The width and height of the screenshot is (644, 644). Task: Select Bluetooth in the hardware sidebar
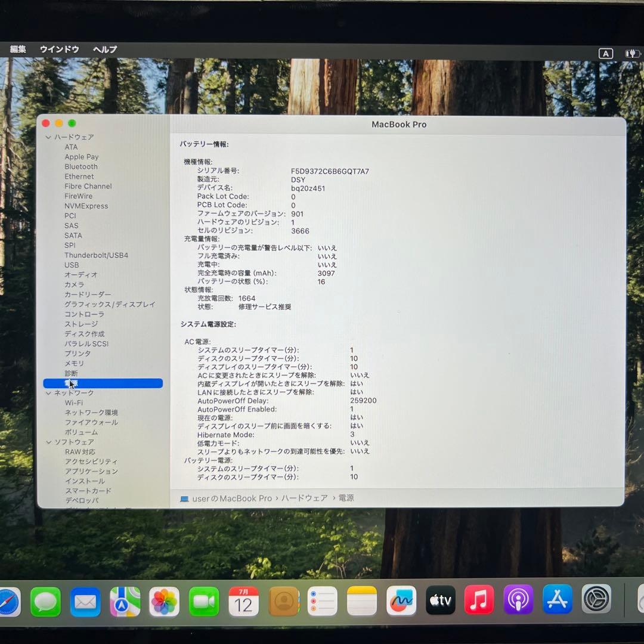pyautogui.click(x=80, y=166)
